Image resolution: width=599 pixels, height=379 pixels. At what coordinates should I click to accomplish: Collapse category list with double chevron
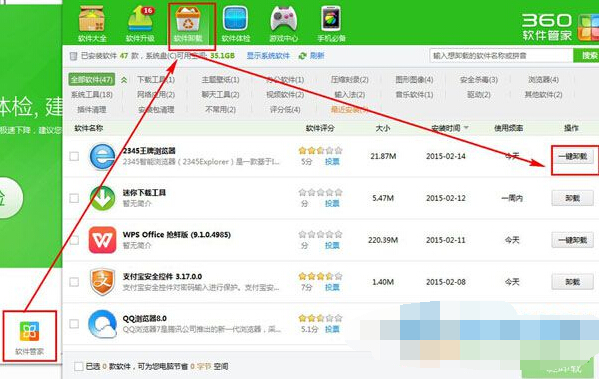[124, 80]
